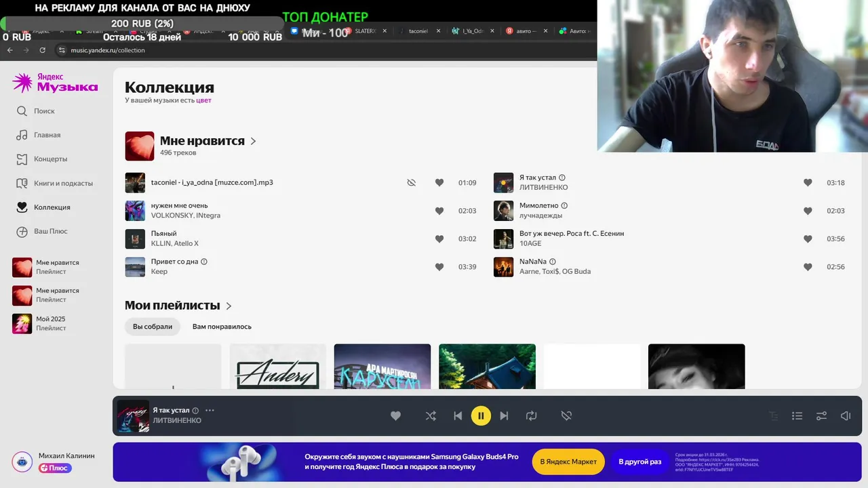Pause the current track

tap(481, 415)
